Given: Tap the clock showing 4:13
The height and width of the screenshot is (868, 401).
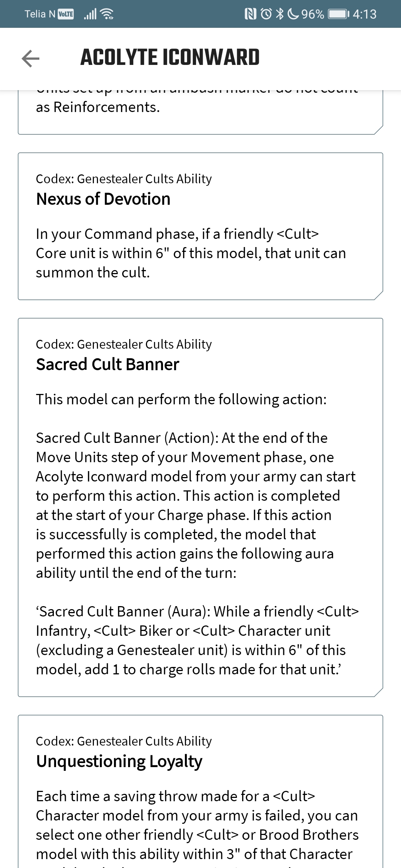Looking at the screenshot, I should point(365,14).
